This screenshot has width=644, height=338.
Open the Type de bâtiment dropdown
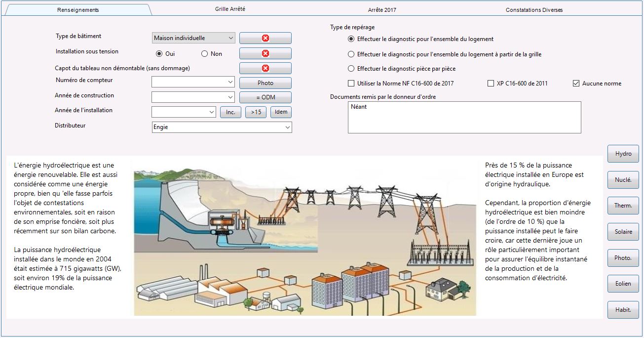pos(193,38)
